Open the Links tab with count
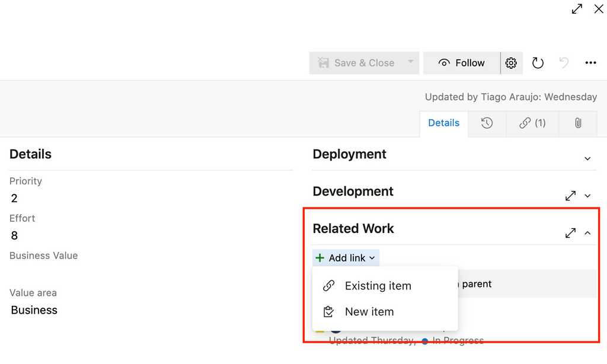 click(532, 123)
